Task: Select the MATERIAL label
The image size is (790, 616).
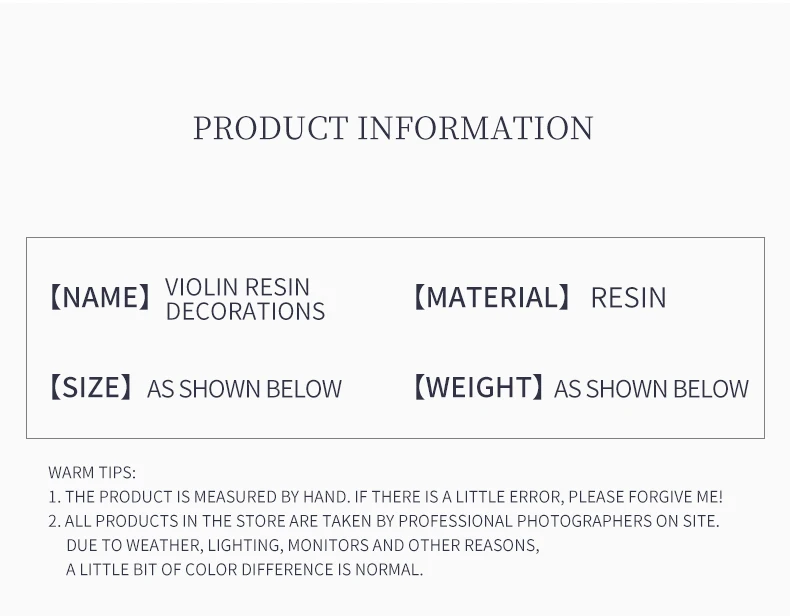Action: 492,297
